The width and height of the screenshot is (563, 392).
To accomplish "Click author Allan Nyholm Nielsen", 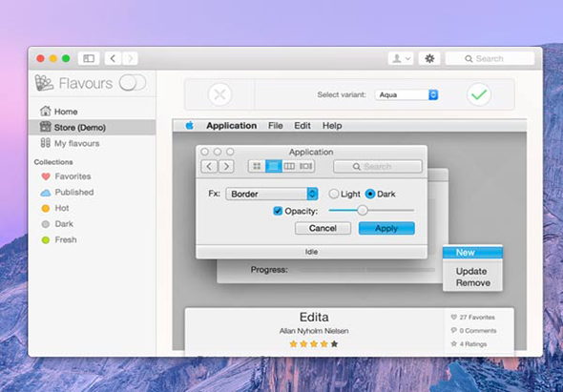I will click(x=314, y=331).
